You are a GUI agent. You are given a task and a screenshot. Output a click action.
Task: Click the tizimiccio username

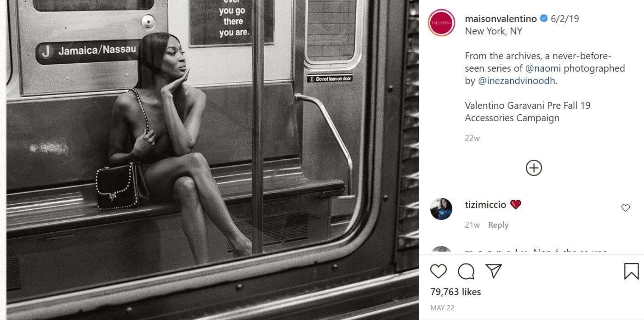click(485, 205)
